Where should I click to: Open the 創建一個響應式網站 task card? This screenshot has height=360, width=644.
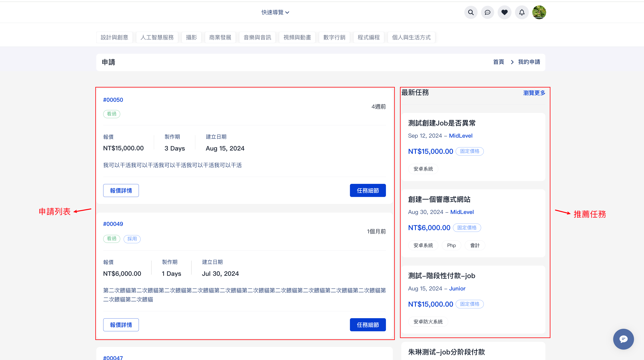[439, 199]
